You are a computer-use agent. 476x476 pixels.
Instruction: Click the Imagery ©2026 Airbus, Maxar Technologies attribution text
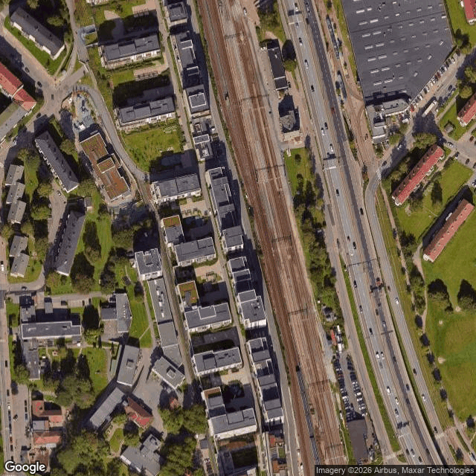click(x=395, y=471)
